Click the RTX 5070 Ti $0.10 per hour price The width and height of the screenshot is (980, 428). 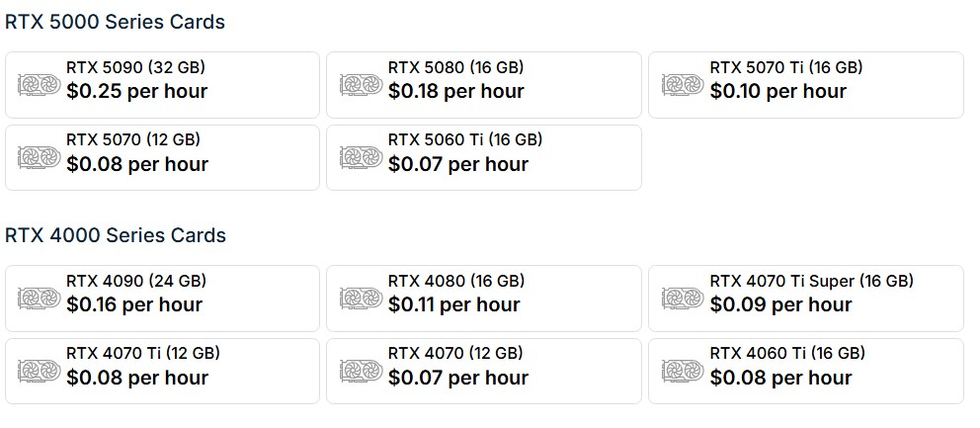pos(777,92)
